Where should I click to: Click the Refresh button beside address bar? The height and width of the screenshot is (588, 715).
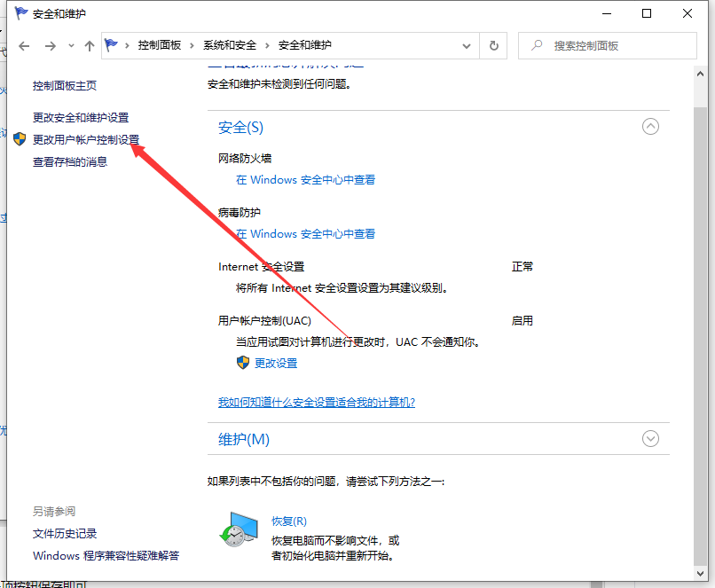pos(493,45)
